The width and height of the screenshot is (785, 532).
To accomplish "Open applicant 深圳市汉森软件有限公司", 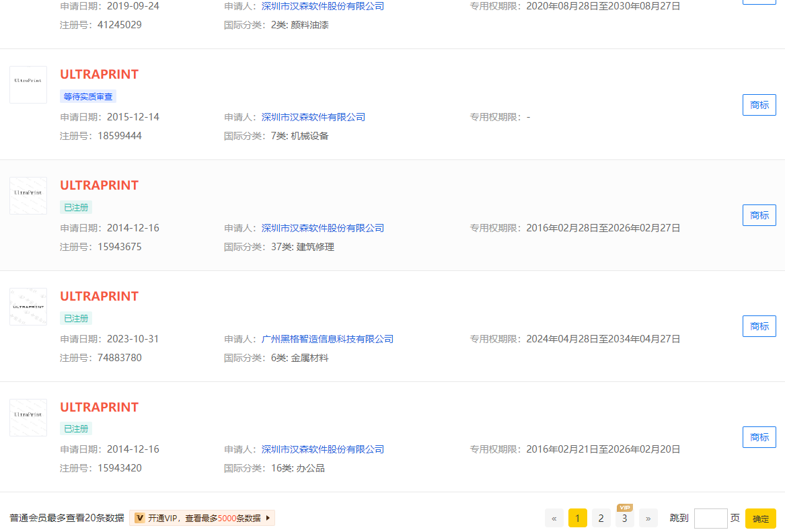I will (x=313, y=117).
